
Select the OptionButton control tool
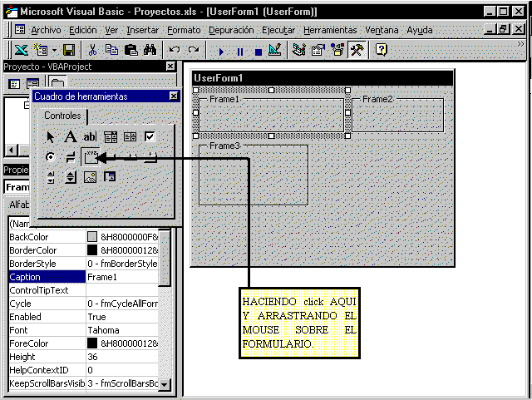pos(51,157)
